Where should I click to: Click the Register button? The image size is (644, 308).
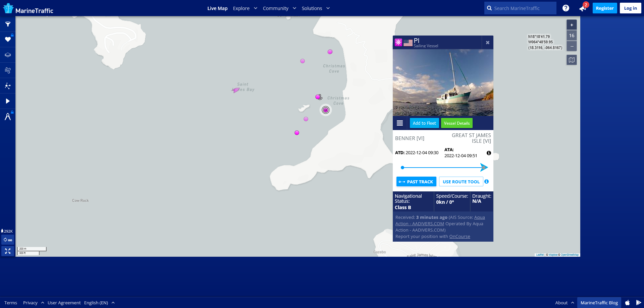click(605, 8)
